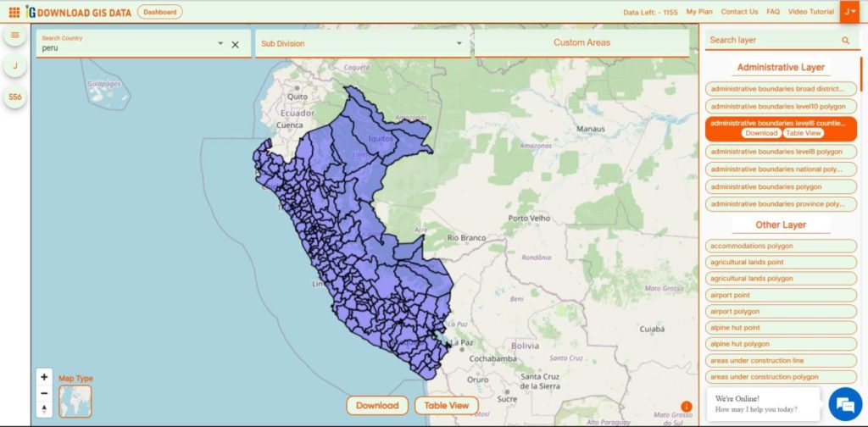The width and height of the screenshot is (868, 427).
Task: Click Cochabamba label on map
Action: (492, 359)
